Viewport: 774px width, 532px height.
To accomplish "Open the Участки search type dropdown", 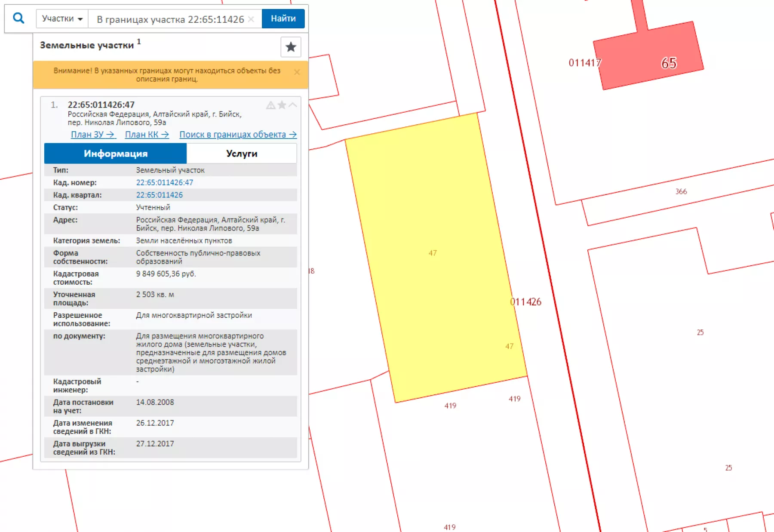I will 62,19.
